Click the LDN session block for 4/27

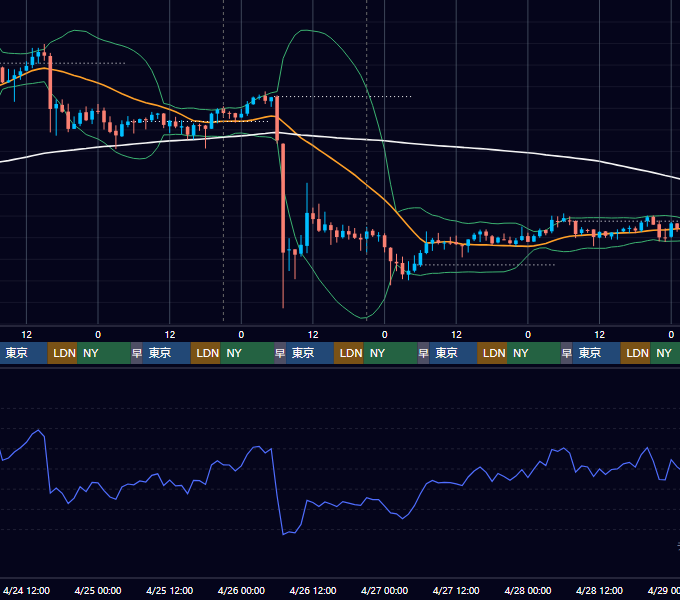point(492,353)
